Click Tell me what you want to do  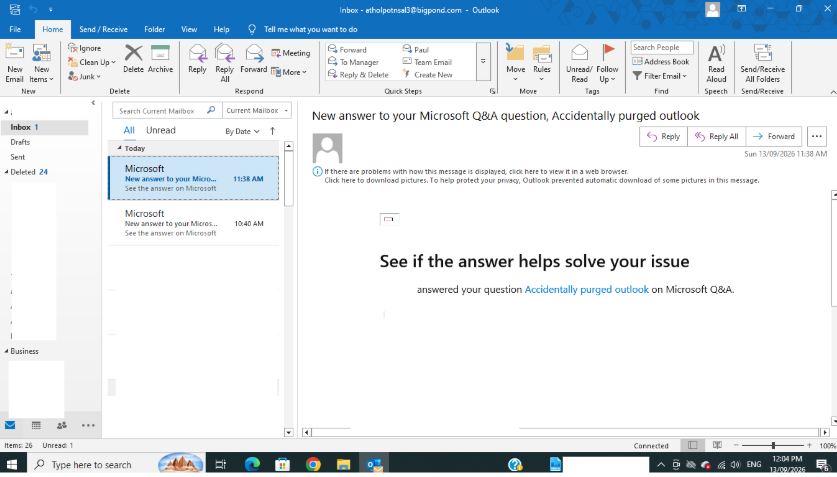tap(310, 29)
